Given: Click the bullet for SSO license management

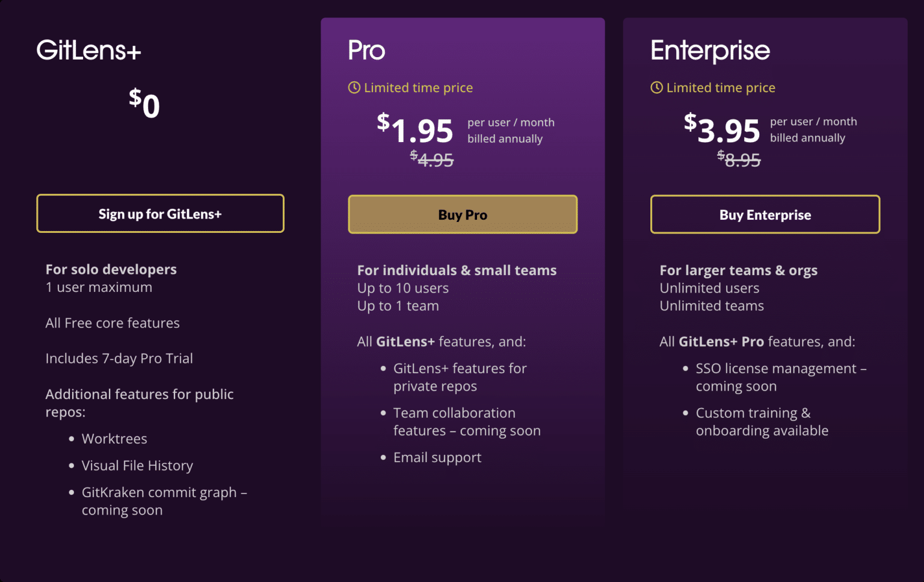Looking at the screenshot, I should click(x=686, y=369).
